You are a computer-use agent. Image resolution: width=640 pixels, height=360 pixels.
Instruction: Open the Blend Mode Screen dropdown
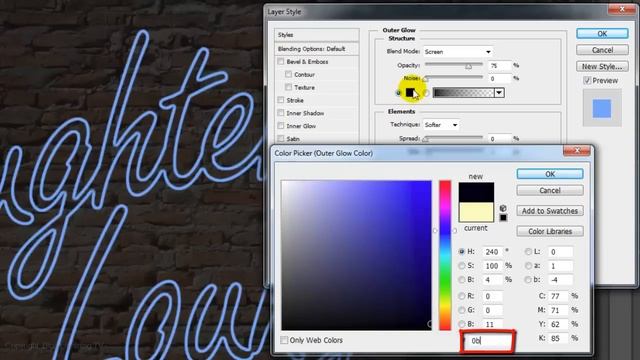pyautogui.click(x=458, y=52)
